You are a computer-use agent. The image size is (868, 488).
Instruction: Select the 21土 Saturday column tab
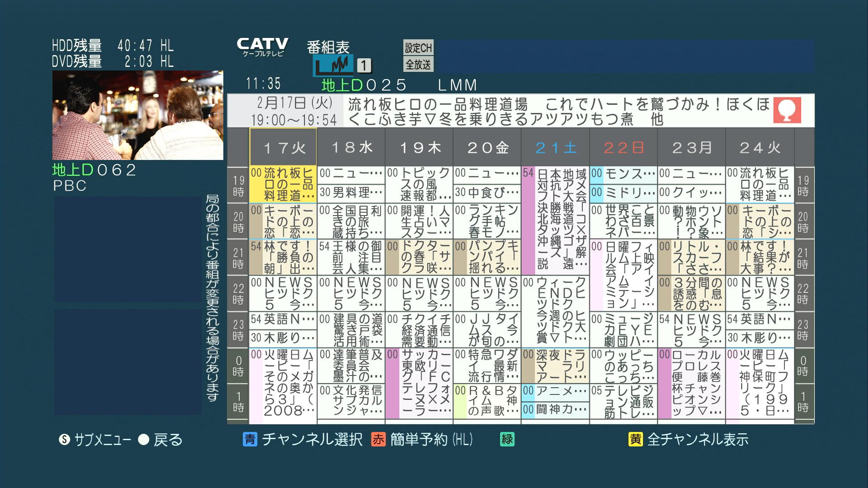(x=555, y=147)
